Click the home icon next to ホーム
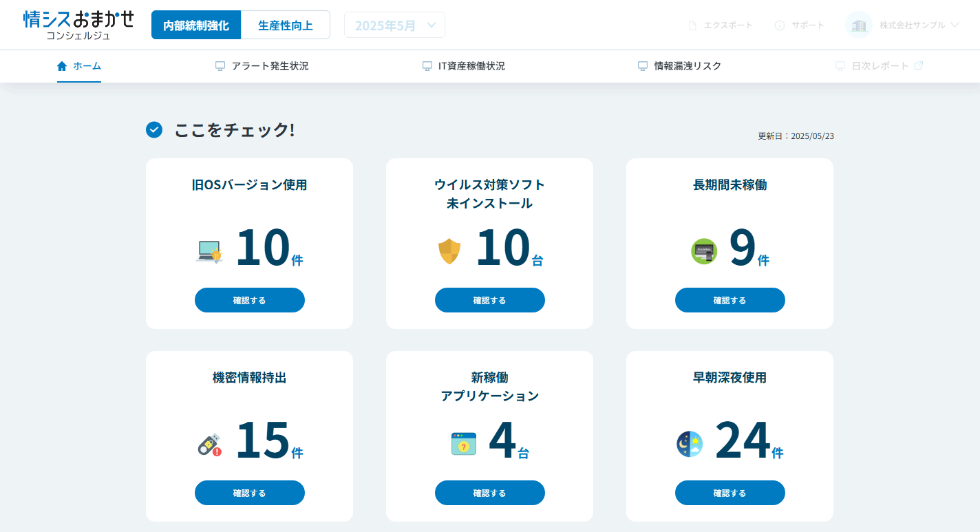The width and height of the screenshot is (980, 532). pyautogui.click(x=61, y=66)
